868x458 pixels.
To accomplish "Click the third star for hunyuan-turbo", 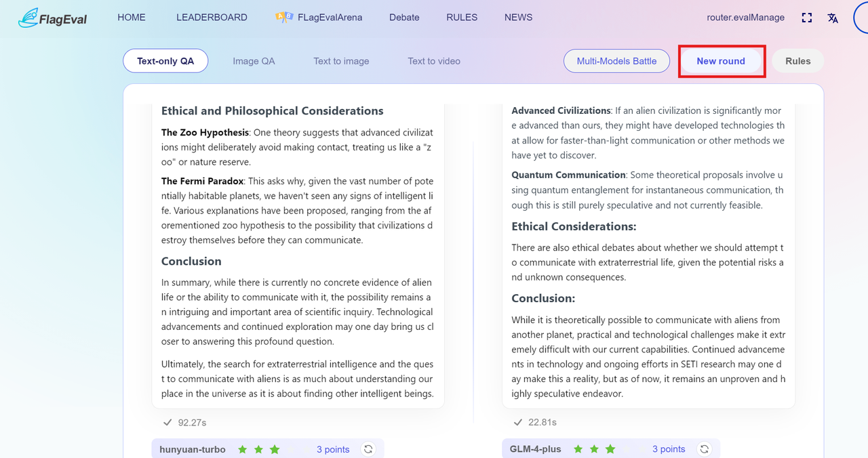I will click(x=275, y=449).
